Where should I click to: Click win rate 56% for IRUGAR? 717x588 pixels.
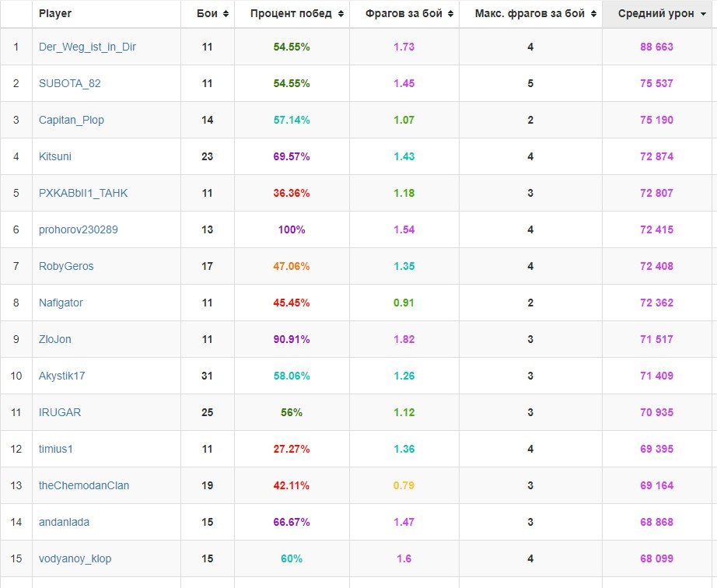292,413
